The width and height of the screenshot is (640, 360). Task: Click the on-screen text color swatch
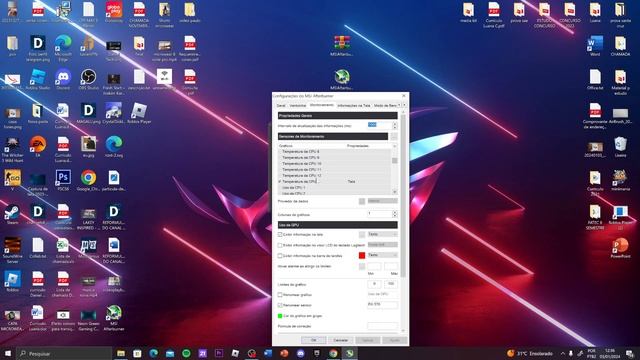coord(362,234)
